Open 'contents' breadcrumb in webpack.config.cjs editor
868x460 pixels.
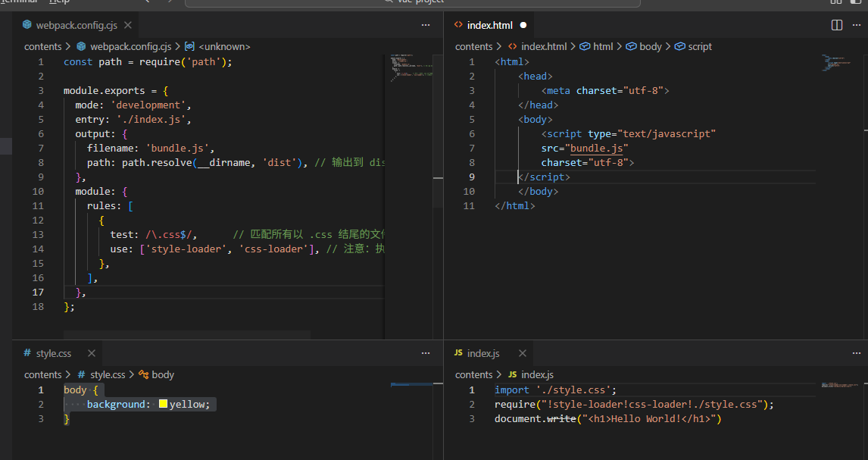[x=42, y=46]
